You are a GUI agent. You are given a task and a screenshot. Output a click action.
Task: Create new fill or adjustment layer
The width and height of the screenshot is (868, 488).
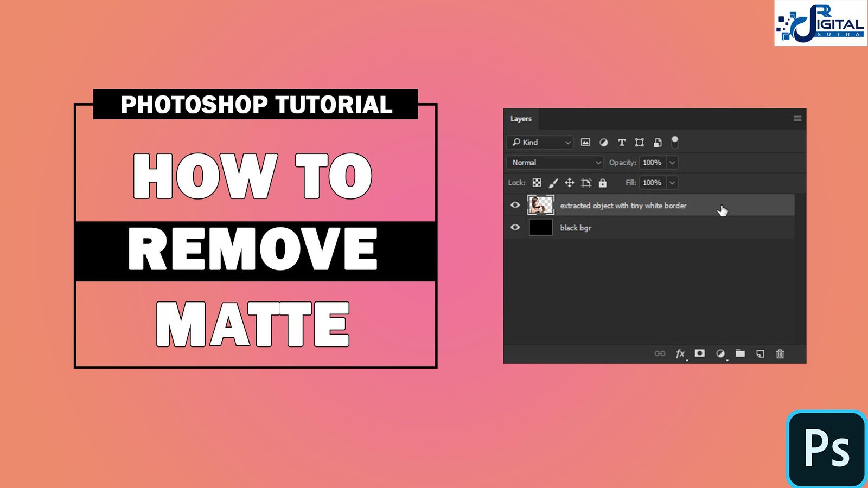[x=720, y=354]
